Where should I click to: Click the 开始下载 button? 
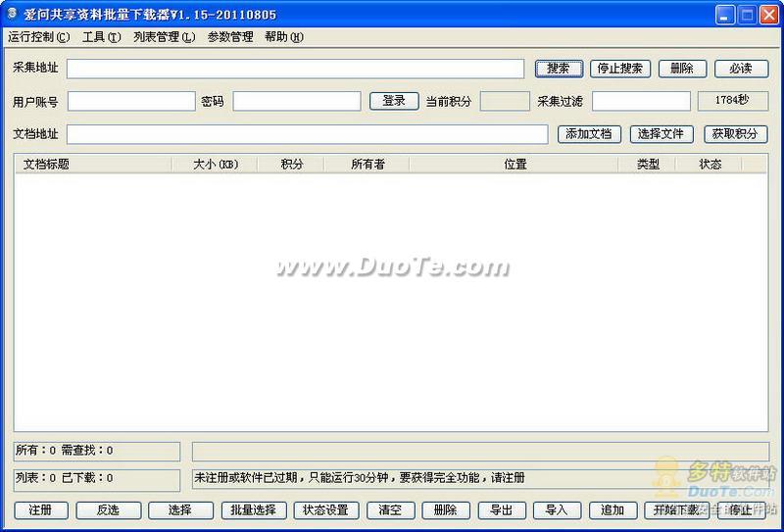pyautogui.click(x=676, y=510)
